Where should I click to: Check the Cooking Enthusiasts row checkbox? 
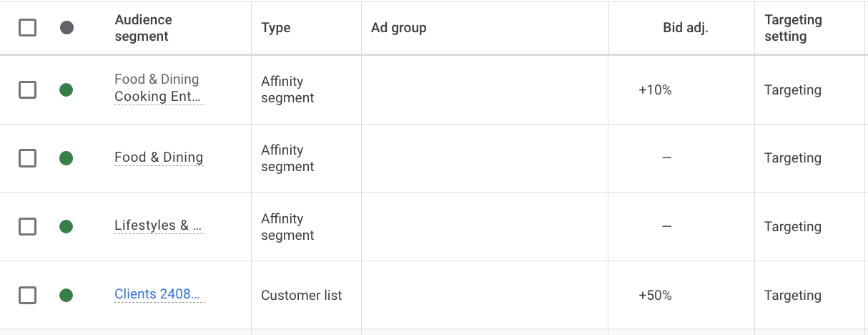pyautogui.click(x=27, y=90)
